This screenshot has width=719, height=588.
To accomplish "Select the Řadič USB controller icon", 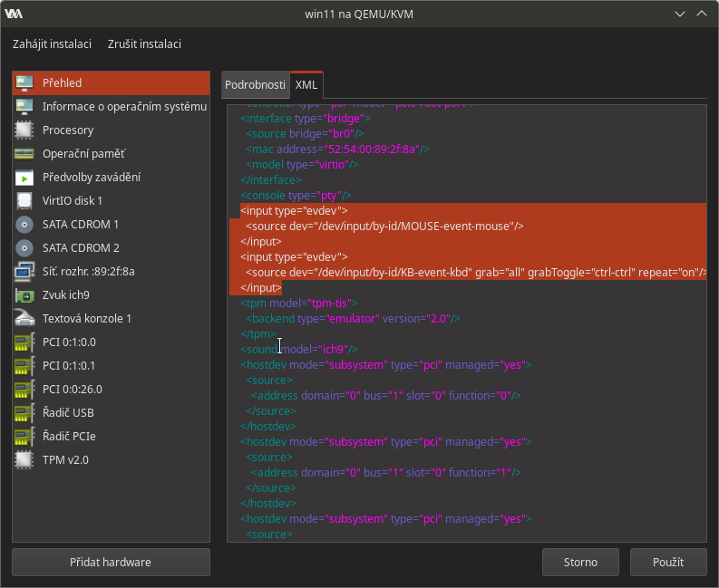I will click(24, 413).
